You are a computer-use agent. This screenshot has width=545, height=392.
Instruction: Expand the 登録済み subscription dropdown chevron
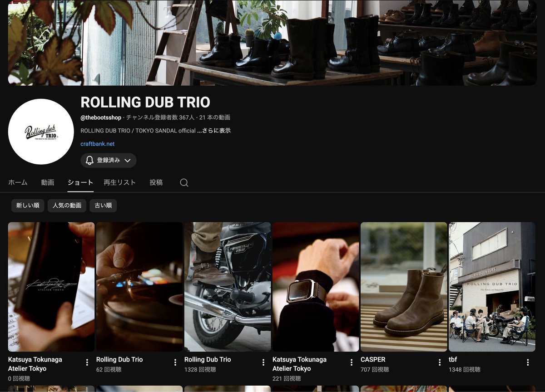click(128, 160)
